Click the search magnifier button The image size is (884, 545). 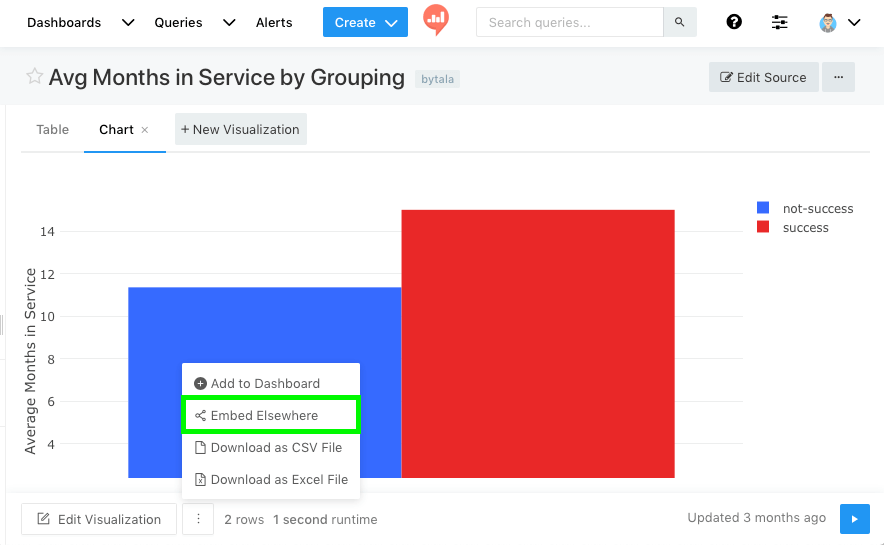point(680,22)
